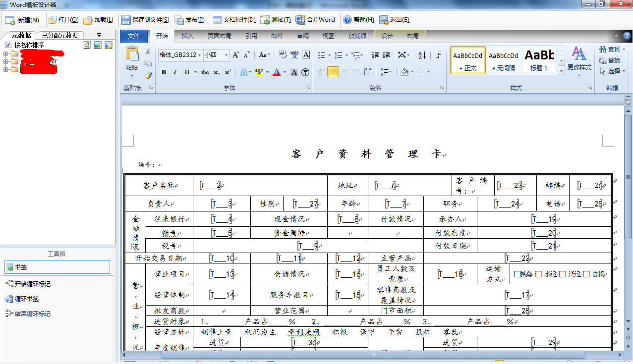Screen dimensions: 633x364
Task: Open the Numbering list dropdown
Action: [346, 55]
